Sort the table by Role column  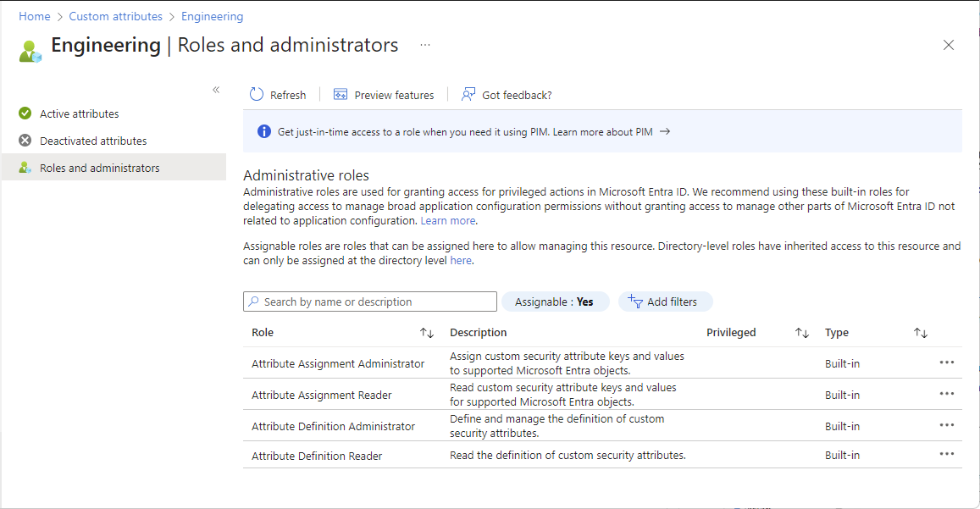pyautogui.click(x=427, y=333)
